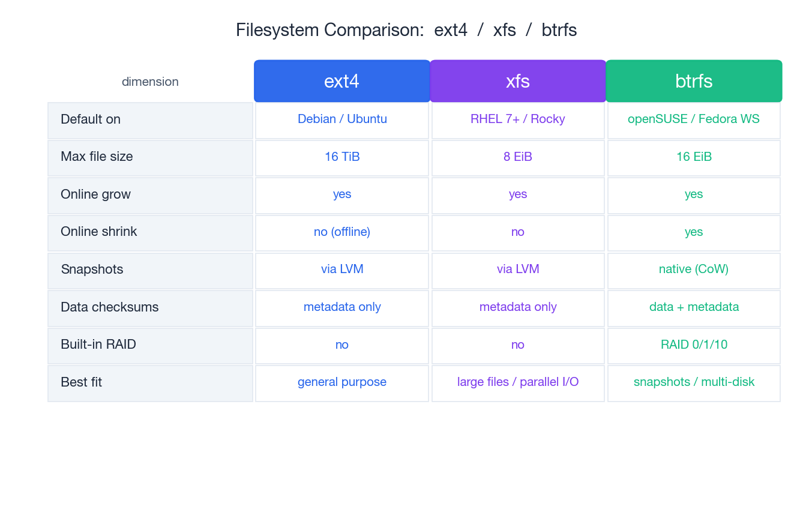This screenshot has height=524, width=812.
Task: Click the 'Online shrink' row label
Action: pyautogui.click(x=98, y=232)
